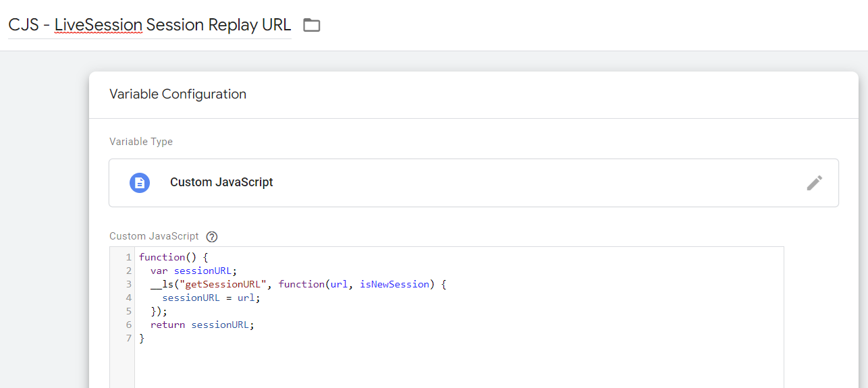Click the Variable Type label
868x388 pixels.
[x=141, y=142]
